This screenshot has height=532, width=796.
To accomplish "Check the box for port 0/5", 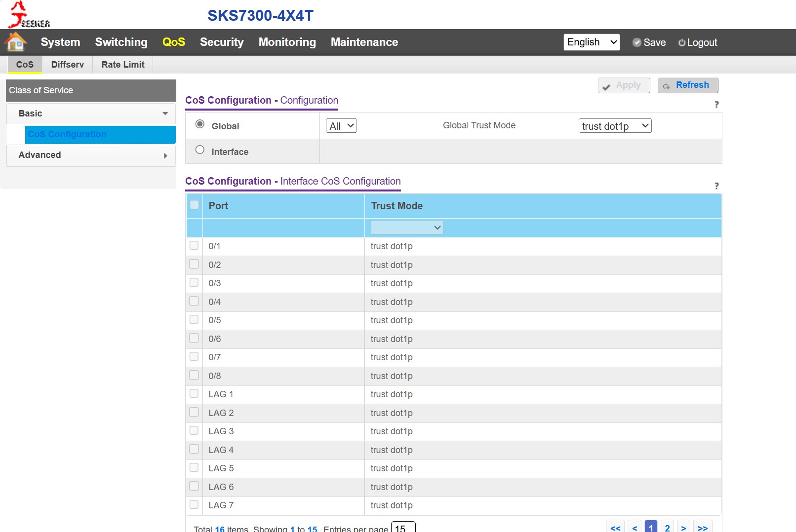I will click(194, 320).
